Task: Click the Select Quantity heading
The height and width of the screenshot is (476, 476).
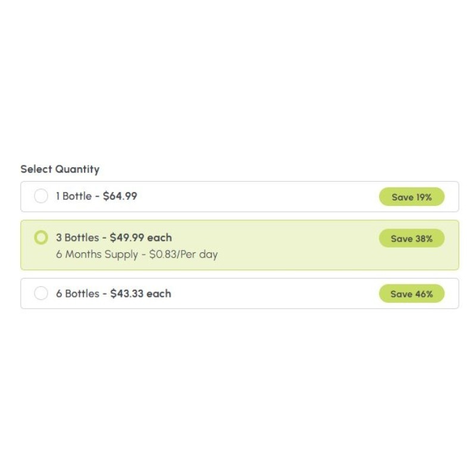Action: [60, 169]
